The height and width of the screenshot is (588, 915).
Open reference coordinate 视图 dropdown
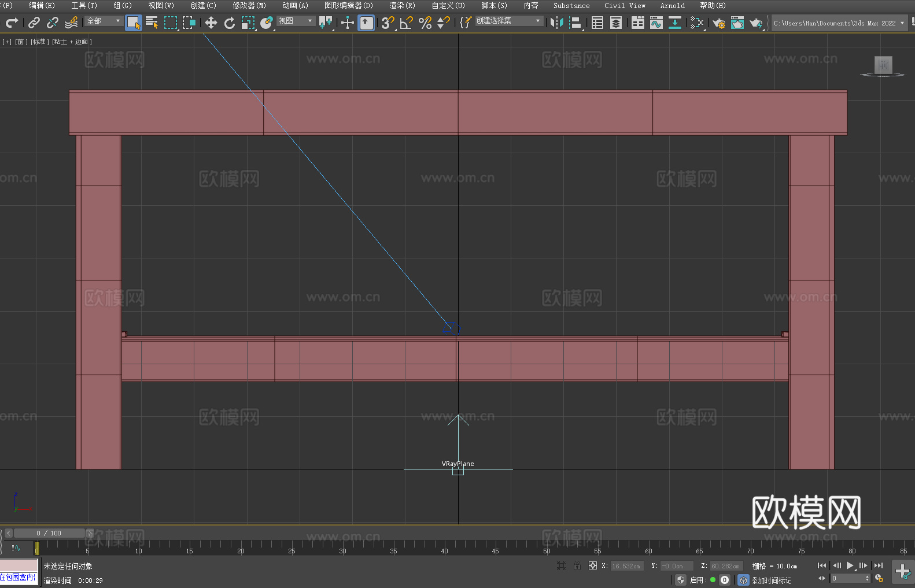click(296, 21)
